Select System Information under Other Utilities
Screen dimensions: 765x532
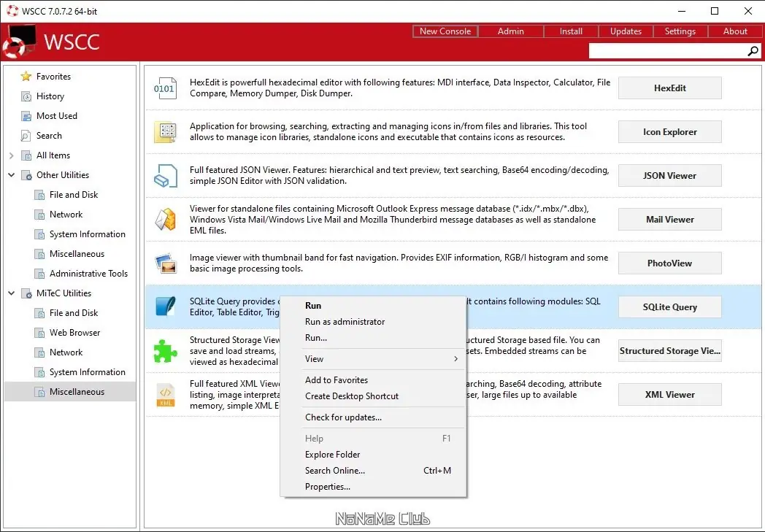(x=88, y=234)
